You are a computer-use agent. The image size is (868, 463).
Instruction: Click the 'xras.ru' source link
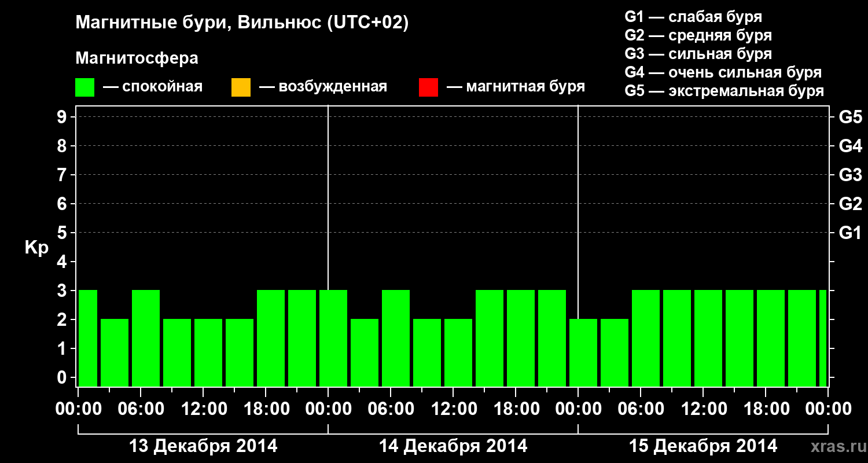pyautogui.click(x=837, y=447)
